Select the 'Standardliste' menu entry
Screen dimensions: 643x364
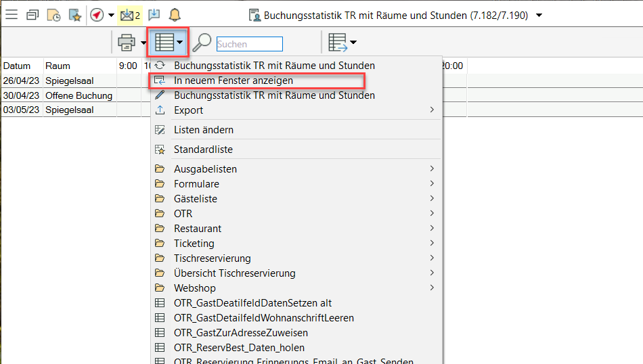pyautogui.click(x=203, y=150)
